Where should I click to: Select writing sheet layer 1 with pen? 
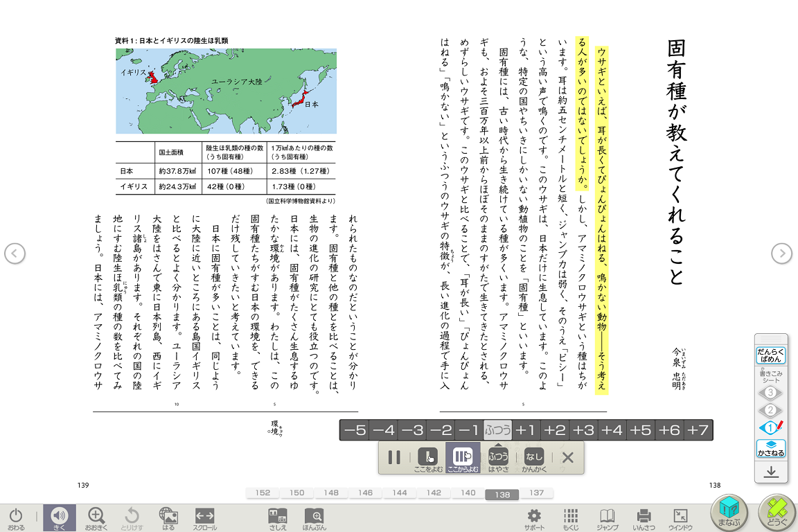[x=770, y=427]
